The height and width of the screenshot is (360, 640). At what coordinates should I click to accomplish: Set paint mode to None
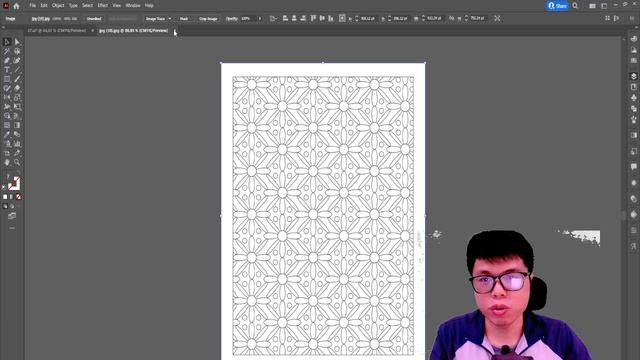tap(18, 197)
